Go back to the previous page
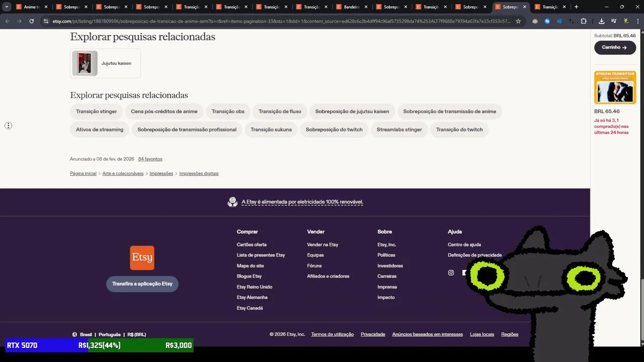This screenshot has width=644, height=362. coord(8,21)
